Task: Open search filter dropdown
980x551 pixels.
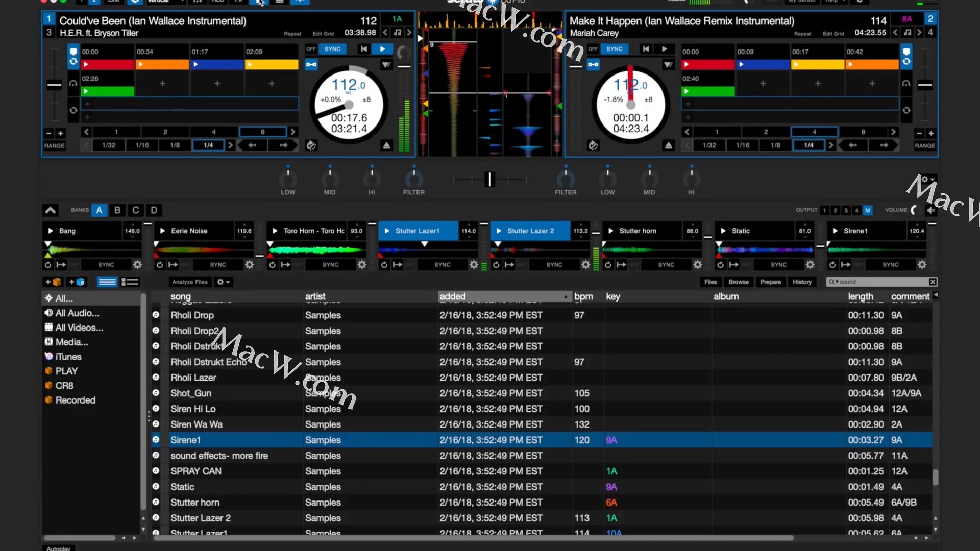Action: click(834, 282)
